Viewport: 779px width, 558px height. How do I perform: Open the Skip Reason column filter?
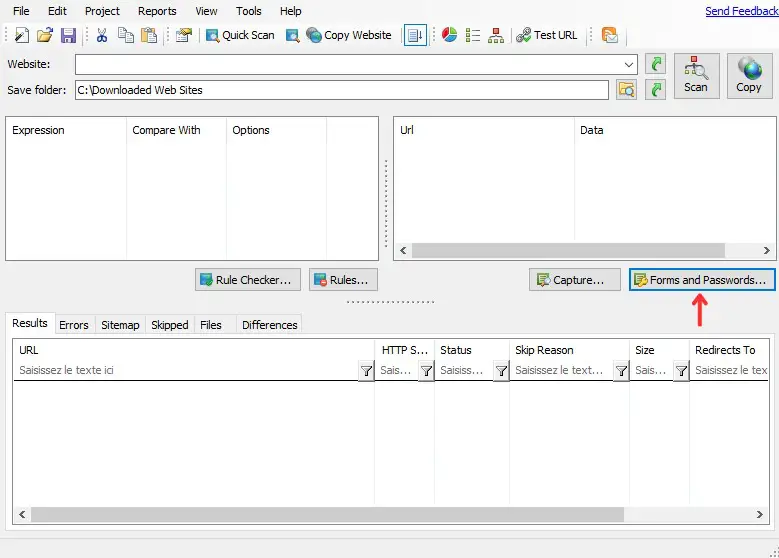tap(621, 371)
